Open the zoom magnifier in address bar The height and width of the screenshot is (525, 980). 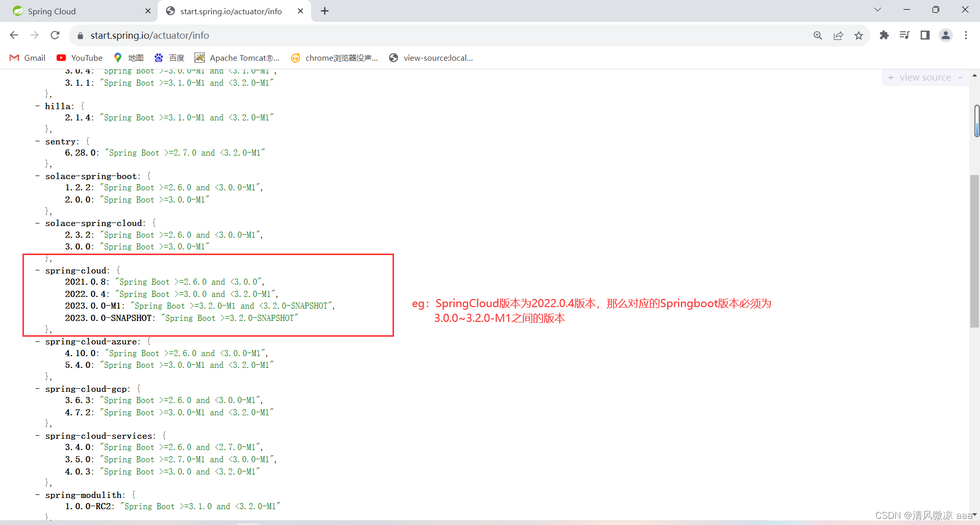coord(818,35)
